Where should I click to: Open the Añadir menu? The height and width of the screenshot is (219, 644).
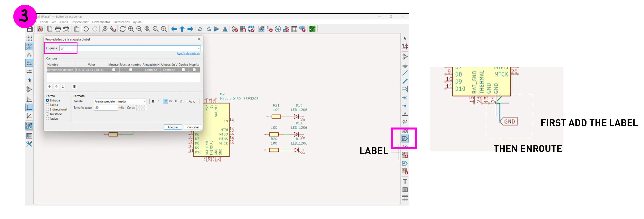(64, 22)
